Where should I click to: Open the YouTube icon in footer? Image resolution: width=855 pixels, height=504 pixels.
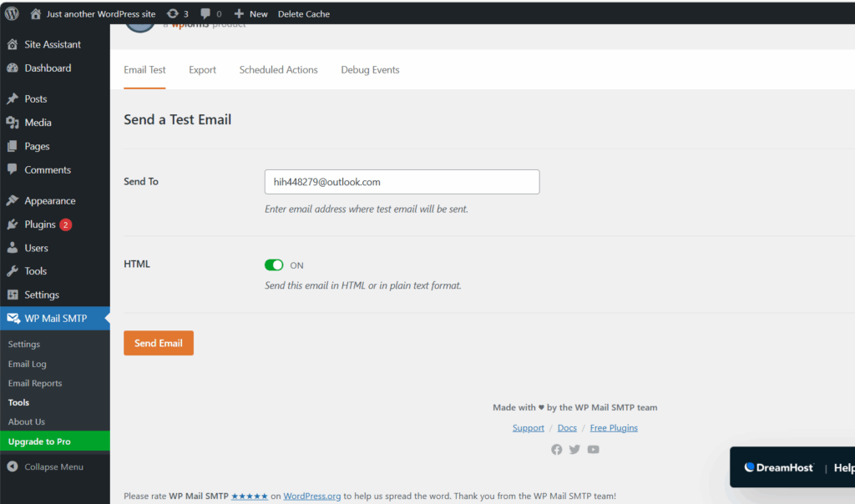pyautogui.click(x=594, y=450)
